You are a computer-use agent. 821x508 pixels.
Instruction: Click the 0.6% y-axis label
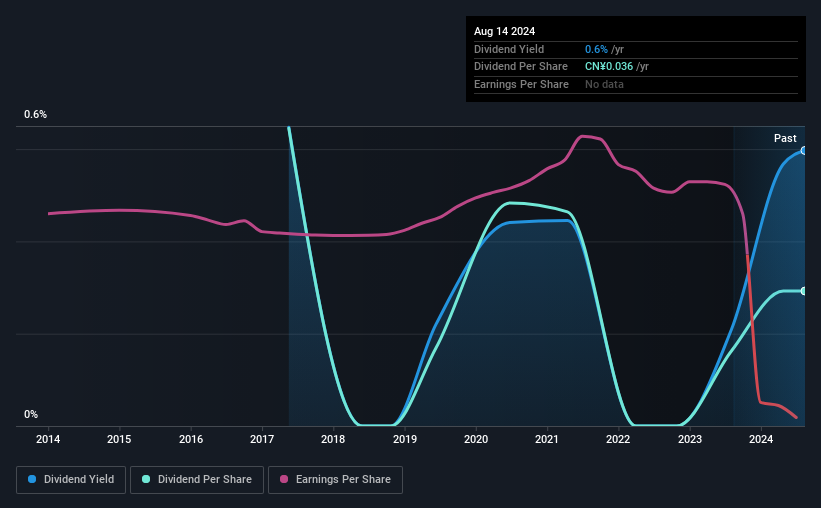pyautogui.click(x=36, y=114)
